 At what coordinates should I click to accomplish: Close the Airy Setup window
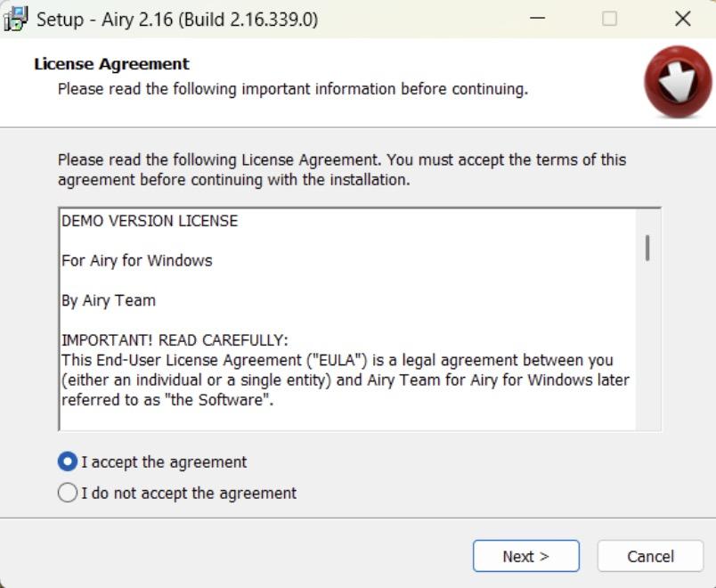683,19
